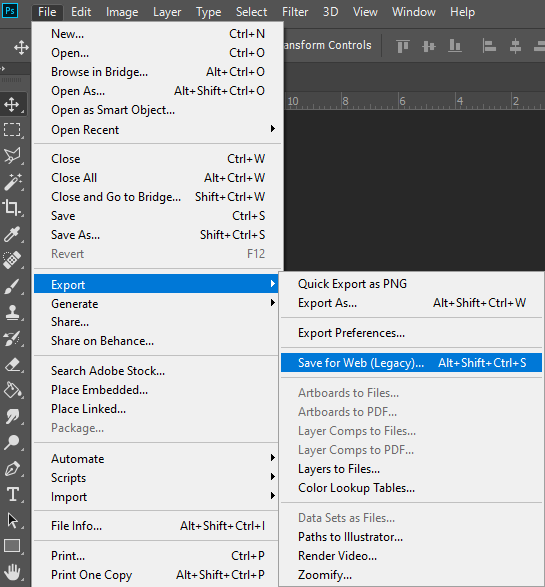The width and height of the screenshot is (545, 587).
Task: Select the Hand tool
Action: coord(12,572)
